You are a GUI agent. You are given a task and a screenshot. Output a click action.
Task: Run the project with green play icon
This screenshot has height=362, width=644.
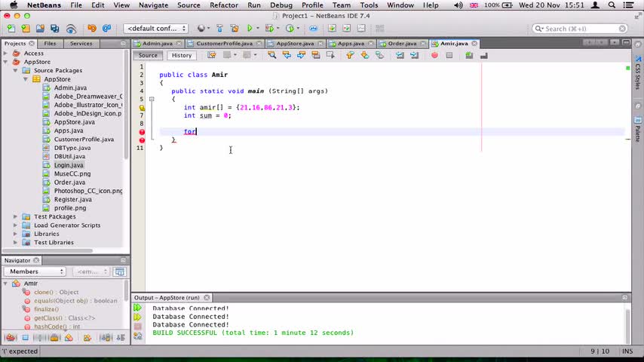tap(250, 29)
